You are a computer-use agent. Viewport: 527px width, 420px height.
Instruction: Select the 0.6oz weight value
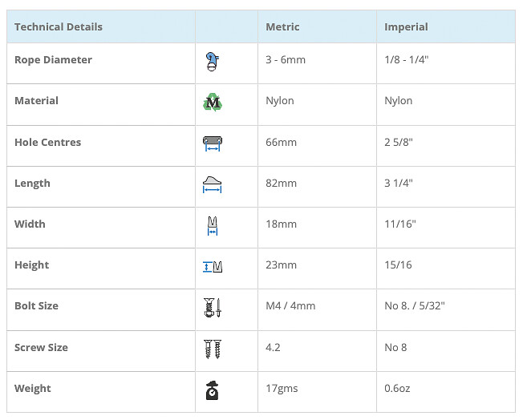(399, 389)
